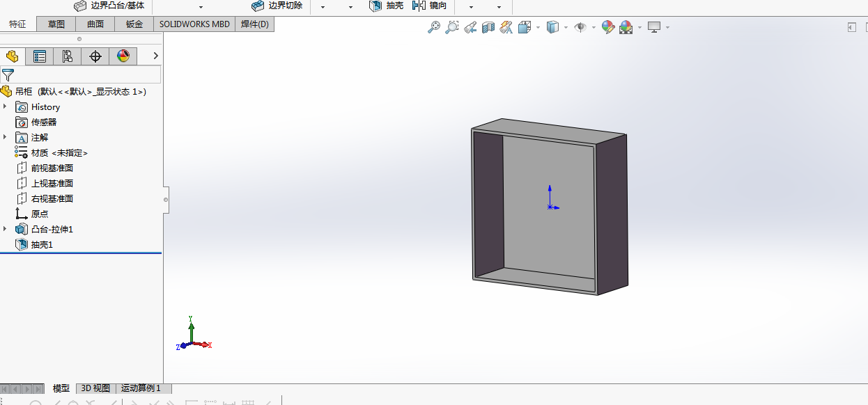The image size is (868, 405).
Task: Select the 凸台-拉伸1 extrude feature
Action: pos(45,230)
